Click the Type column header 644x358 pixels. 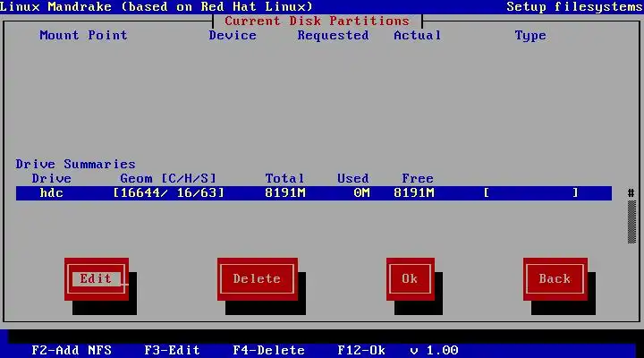coord(530,36)
